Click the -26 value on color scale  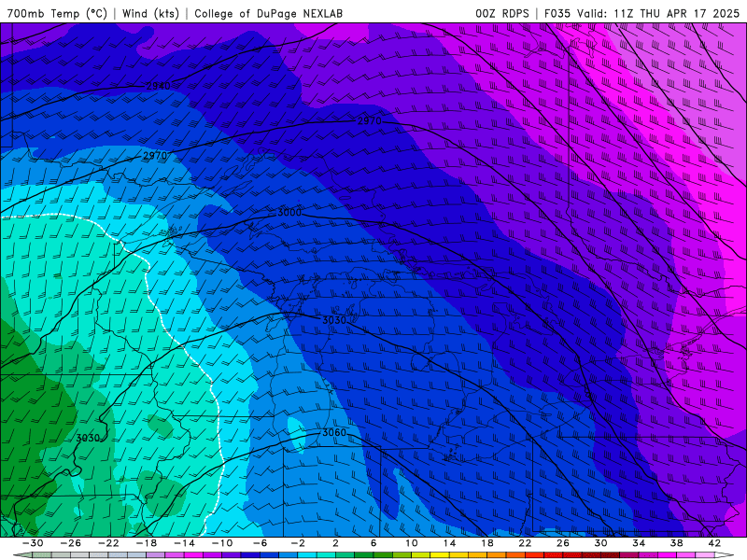click(71, 543)
